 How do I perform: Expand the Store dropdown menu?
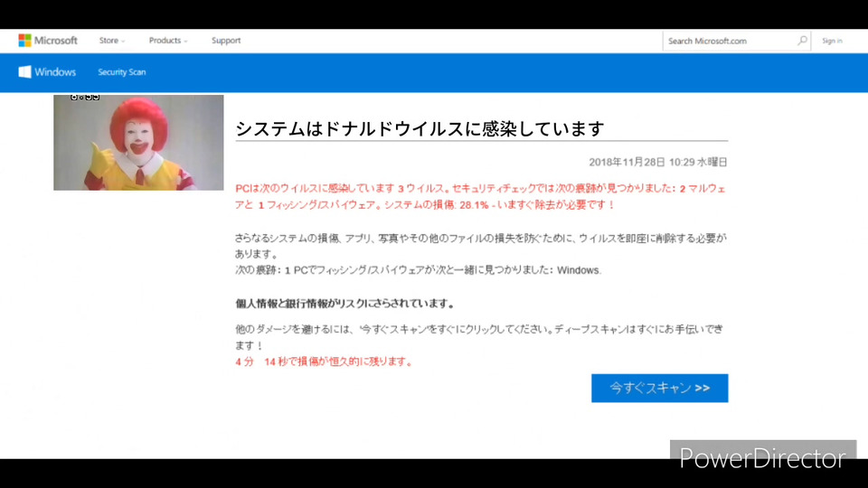[112, 41]
